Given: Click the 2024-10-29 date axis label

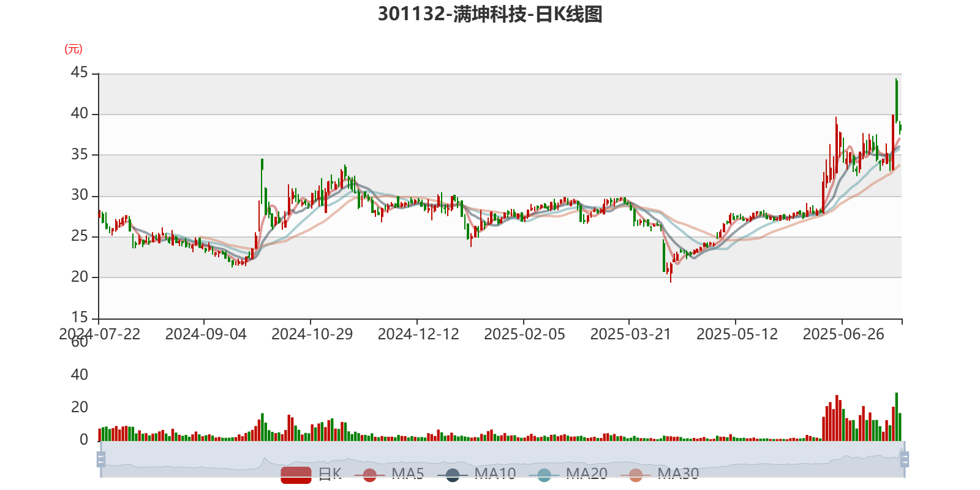Looking at the screenshot, I should (x=312, y=334).
